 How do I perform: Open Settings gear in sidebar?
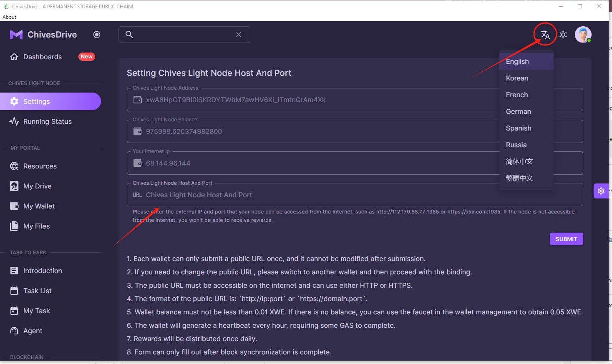point(14,101)
